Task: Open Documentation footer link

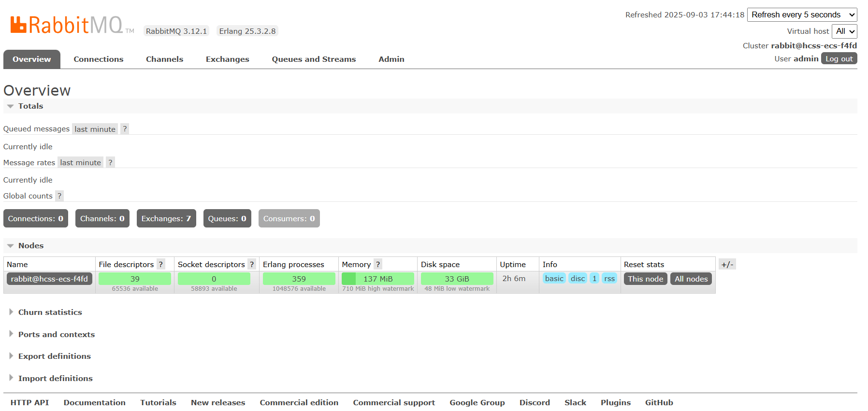Action: [x=95, y=402]
